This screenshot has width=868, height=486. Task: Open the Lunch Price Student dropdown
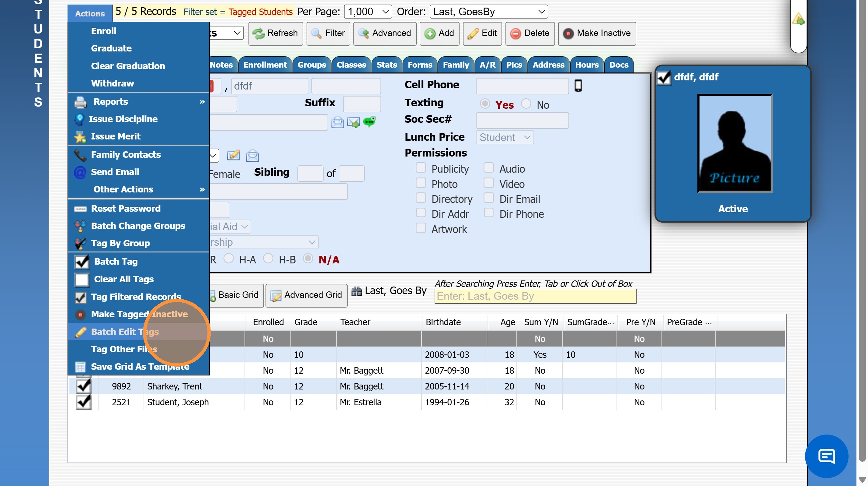(x=505, y=137)
